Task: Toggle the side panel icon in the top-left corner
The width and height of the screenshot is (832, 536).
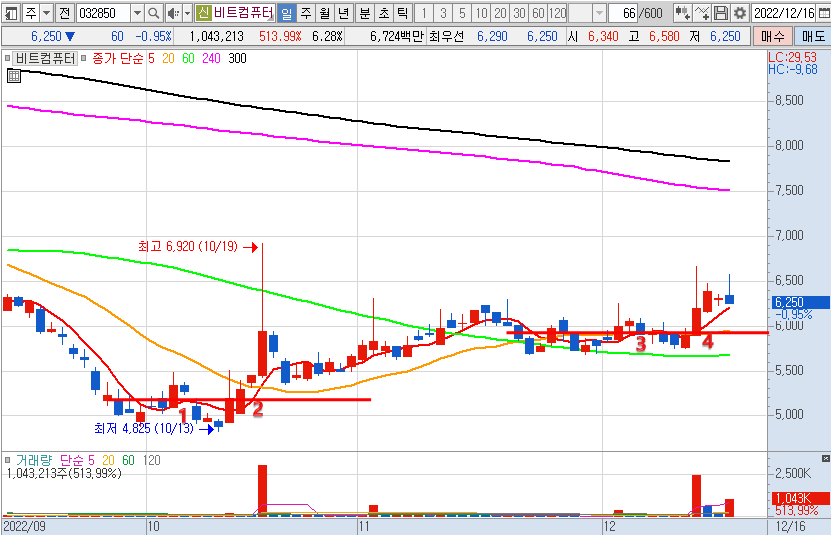Action: pyautogui.click(x=12, y=13)
